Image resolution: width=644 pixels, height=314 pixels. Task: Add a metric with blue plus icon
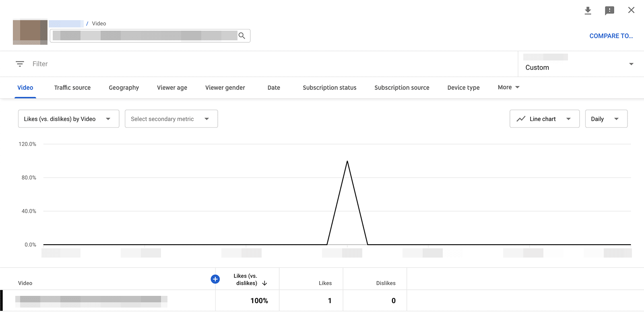(x=215, y=279)
